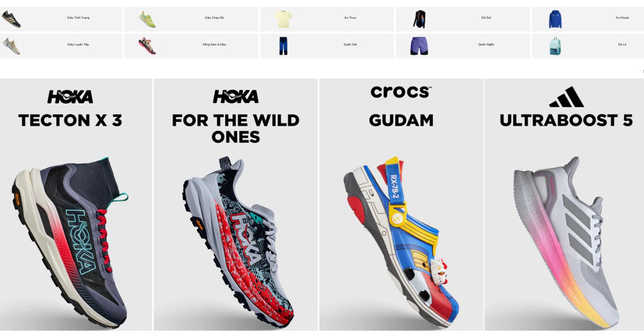Viewport: 644px width, 336px height.
Task: Open the swimsuit Đồ Bơi icon
Action: pos(419,19)
